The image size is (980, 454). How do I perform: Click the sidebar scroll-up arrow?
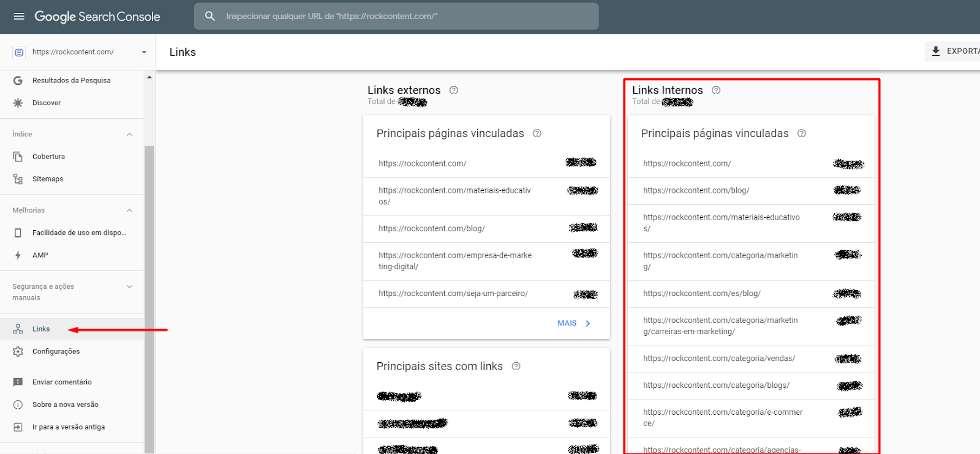(x=149, y=77)
